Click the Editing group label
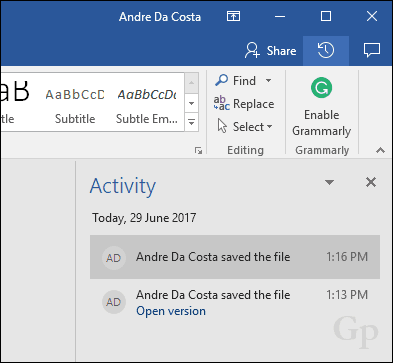 pyautogui.click(x=245, y=150)
